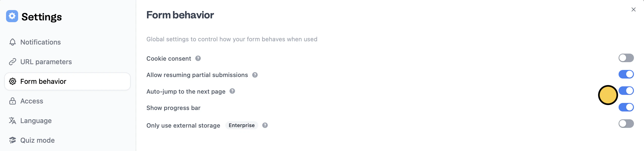The image size is (644, 151).
Task: Open the Cookie consent help icon
Action: click(x=198, y=58)
